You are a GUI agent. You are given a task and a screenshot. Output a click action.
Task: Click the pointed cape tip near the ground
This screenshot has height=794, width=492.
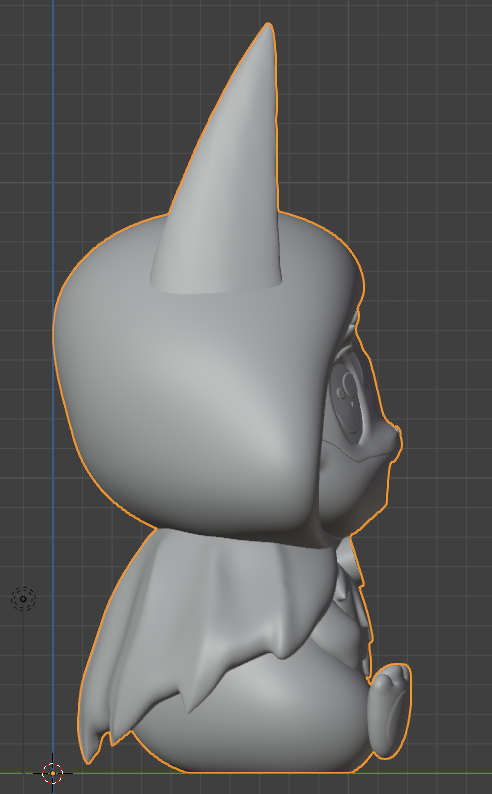point(91,749)
